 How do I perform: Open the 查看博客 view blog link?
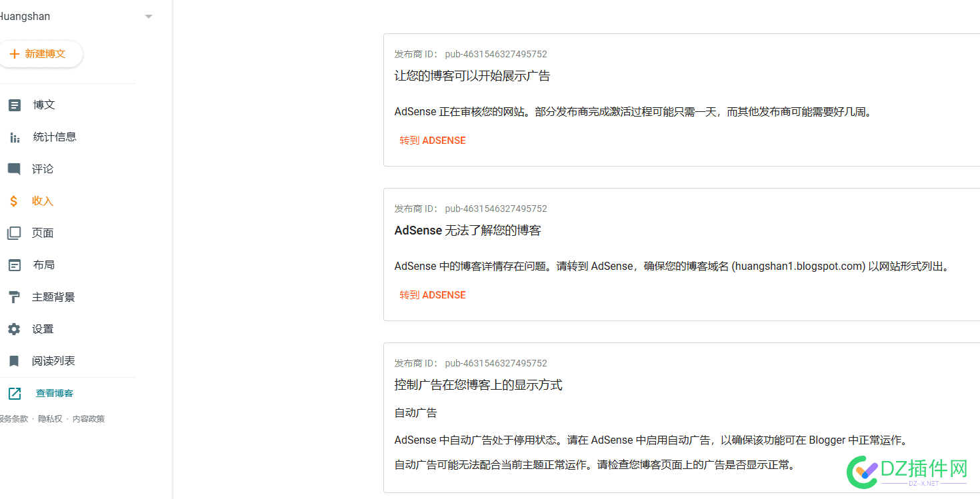click(55, 394)
